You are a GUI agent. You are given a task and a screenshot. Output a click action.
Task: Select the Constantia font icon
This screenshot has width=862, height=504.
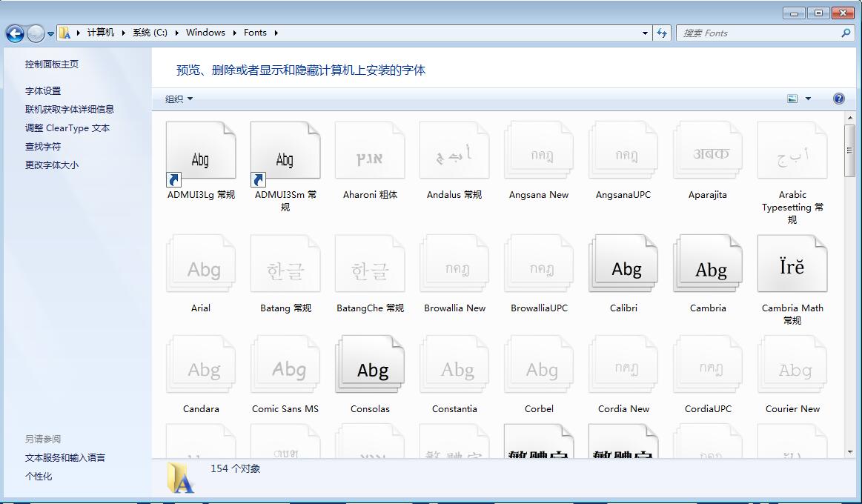pos(454,365)
